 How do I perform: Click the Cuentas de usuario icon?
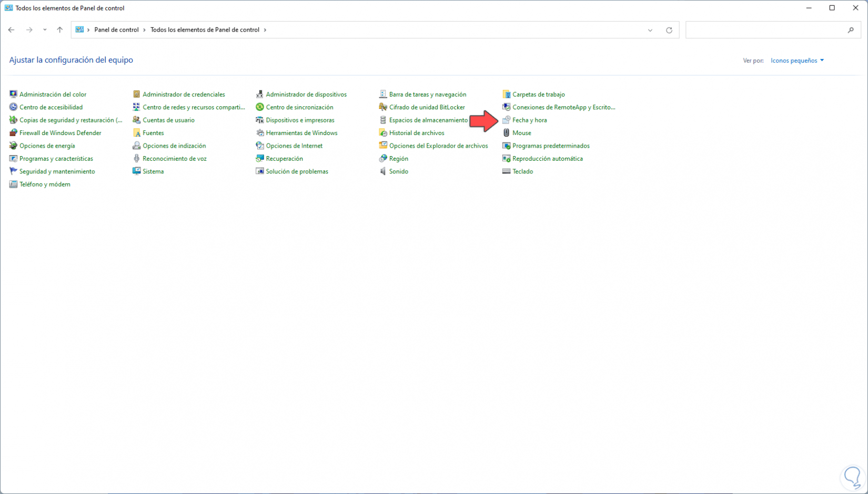[x=136, y=120]
